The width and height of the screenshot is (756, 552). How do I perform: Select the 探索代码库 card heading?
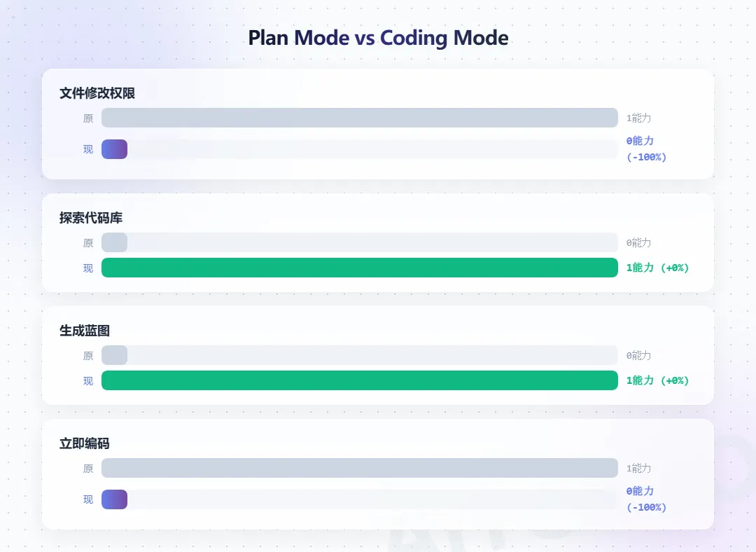(x=91, y=218)
